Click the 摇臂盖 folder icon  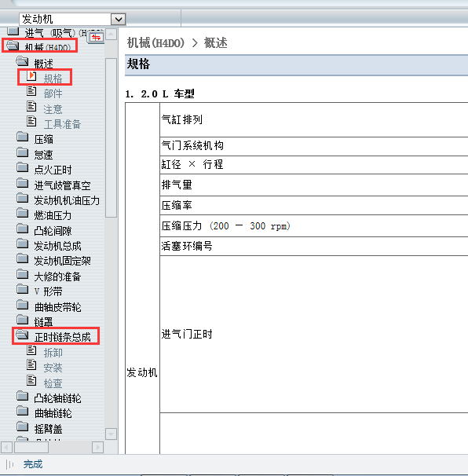tap(22, 427)
